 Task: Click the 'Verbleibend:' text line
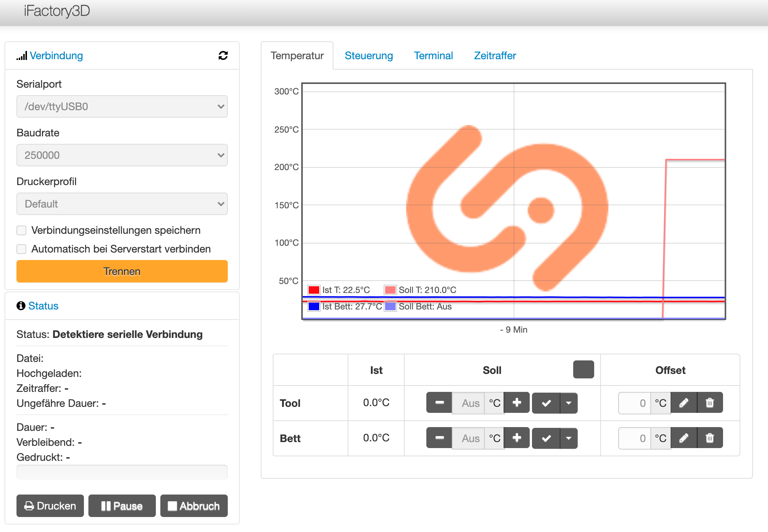49,442
